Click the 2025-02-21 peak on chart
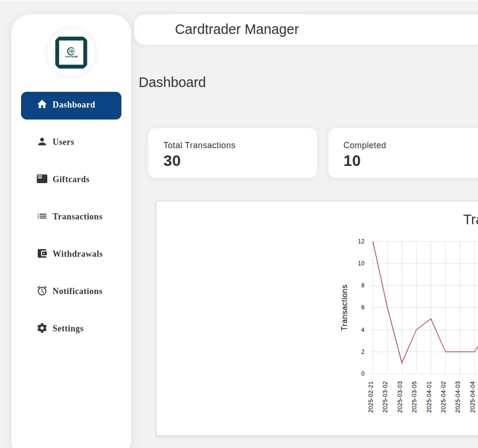 tap(373, 241)
